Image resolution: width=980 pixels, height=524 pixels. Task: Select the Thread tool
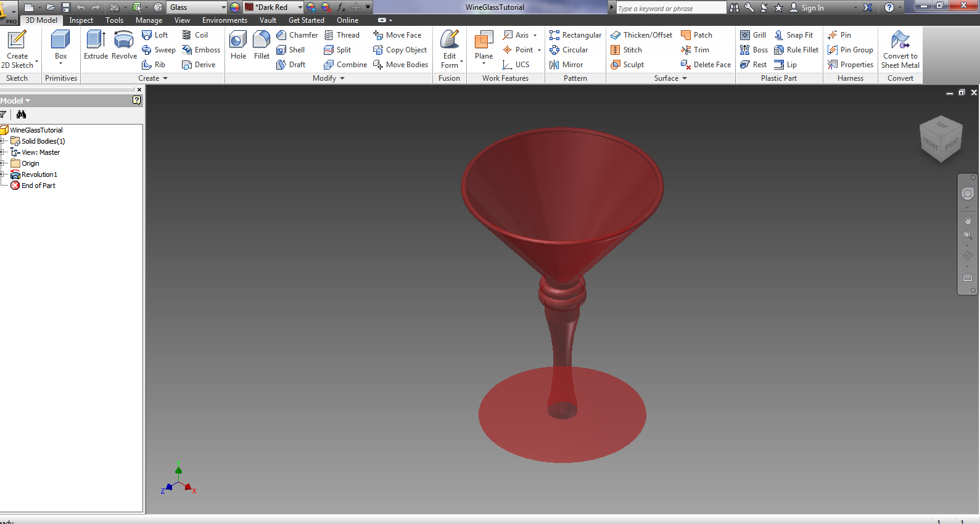pos(342,35)
